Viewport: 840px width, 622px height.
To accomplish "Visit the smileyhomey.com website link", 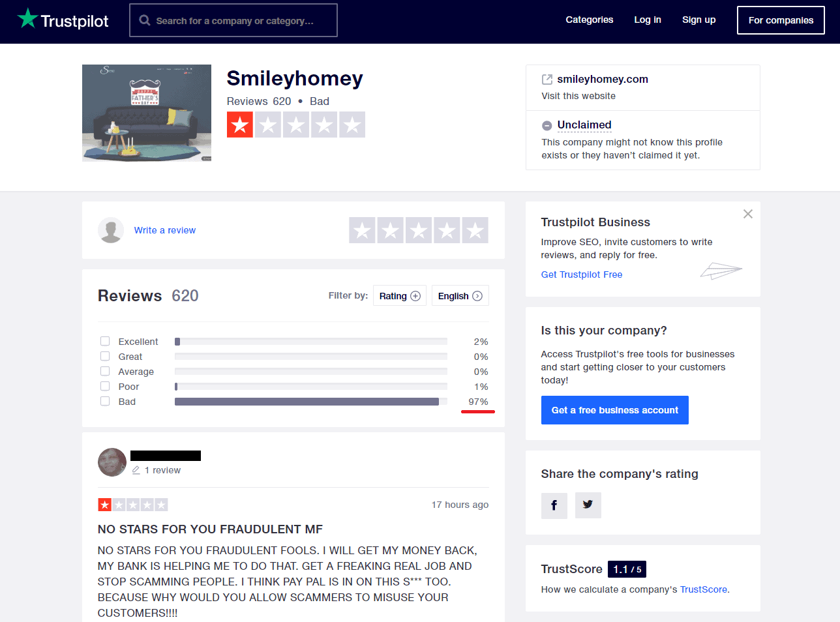I will coord(603,79).
